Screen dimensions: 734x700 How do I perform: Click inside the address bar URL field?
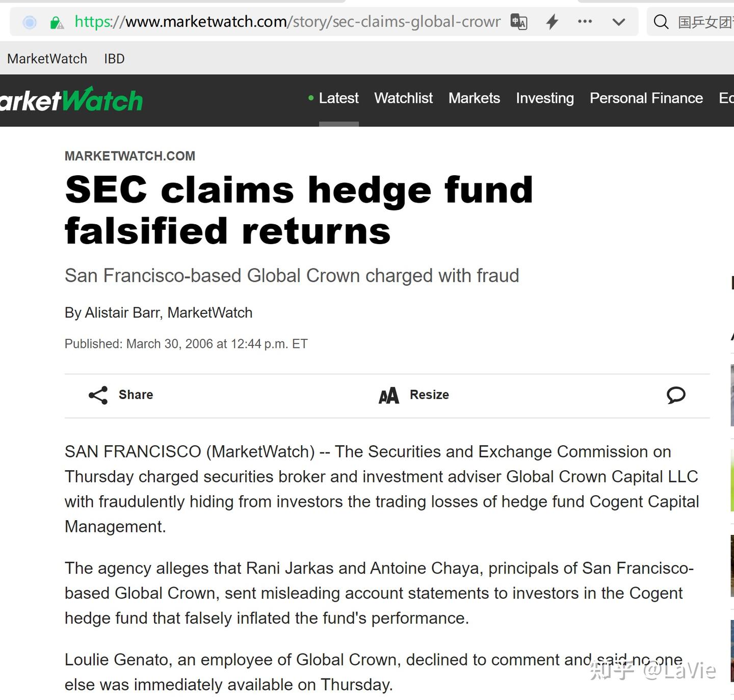(285, 21)
